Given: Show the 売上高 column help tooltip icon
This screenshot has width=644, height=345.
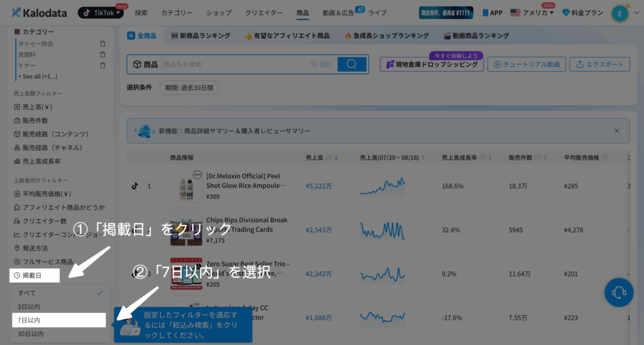Looking at the screenshot, I should [x=328, y=158].
